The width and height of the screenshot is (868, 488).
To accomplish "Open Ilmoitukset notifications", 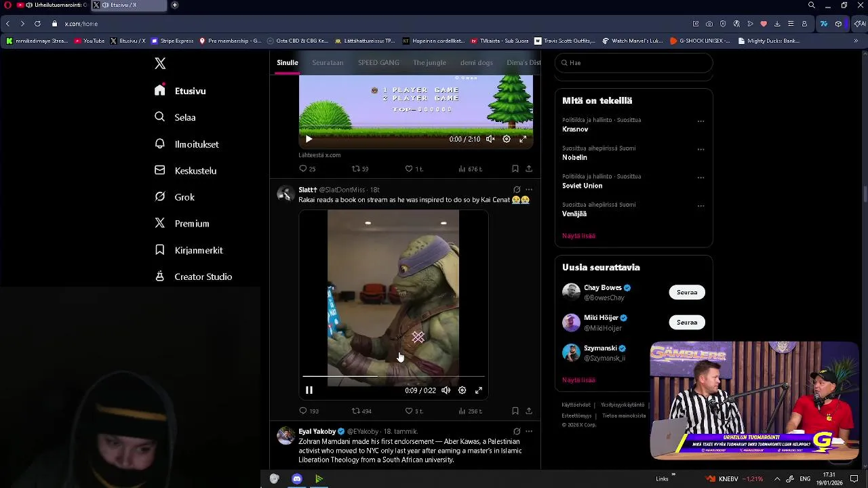I will click(186, 144).
